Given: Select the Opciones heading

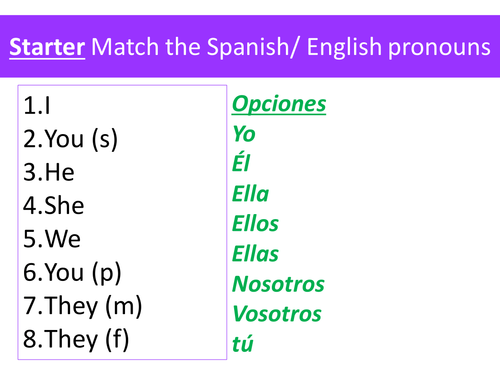Looking at the screenshot, I should [x=279, y=104].
